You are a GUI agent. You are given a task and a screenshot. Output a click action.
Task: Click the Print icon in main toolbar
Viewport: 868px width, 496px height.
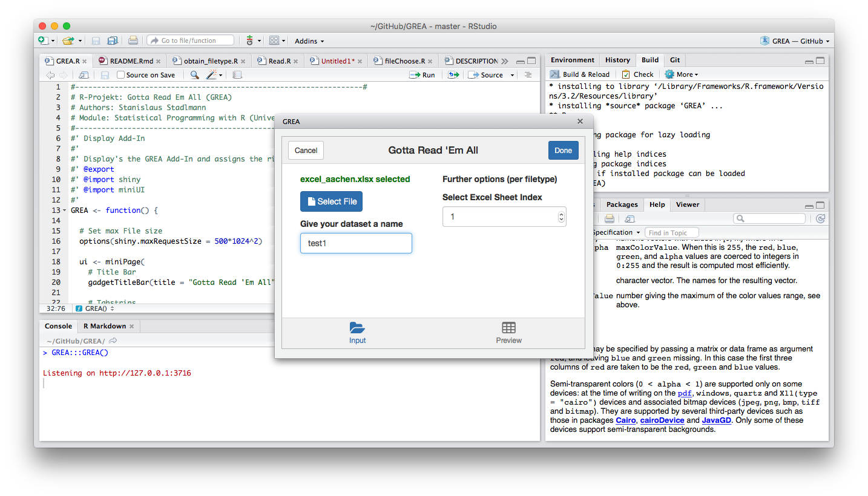click(133, 41)
